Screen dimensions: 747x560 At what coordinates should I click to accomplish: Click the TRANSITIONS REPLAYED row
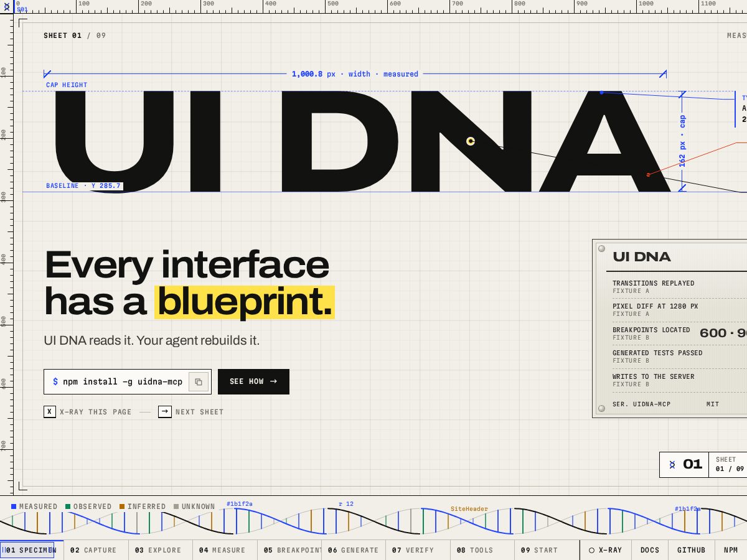679,287
